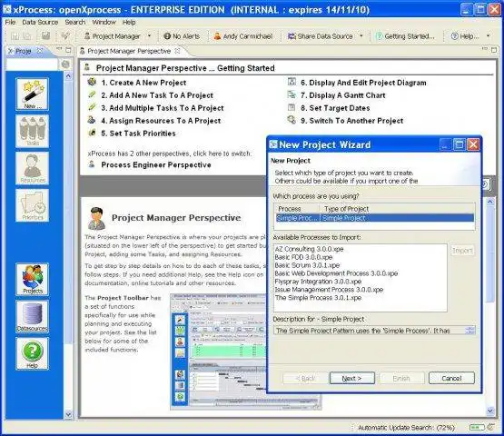Click the sidebar scroll down arrow
This screenshot has width=504, height=436.
pos(68,415)
